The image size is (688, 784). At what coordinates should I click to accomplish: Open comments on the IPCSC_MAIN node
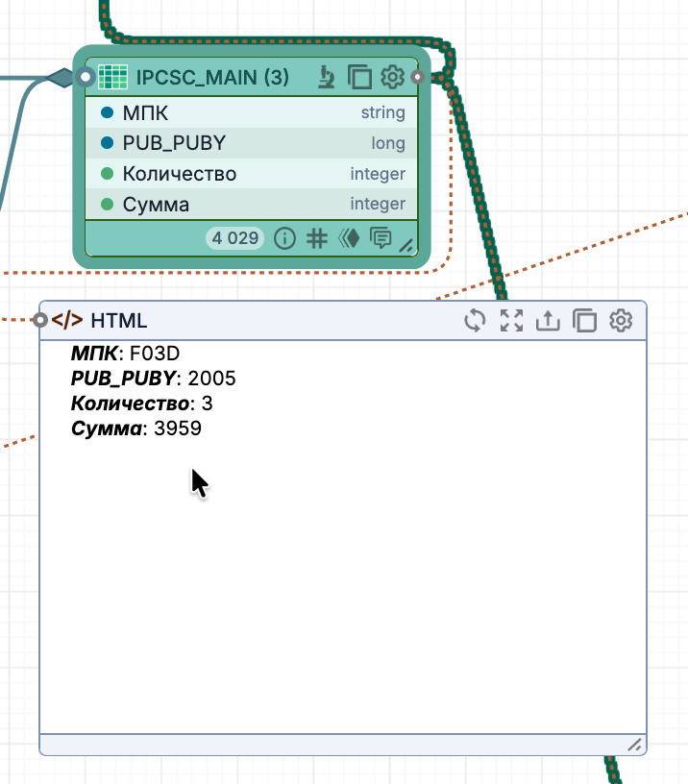381,238
